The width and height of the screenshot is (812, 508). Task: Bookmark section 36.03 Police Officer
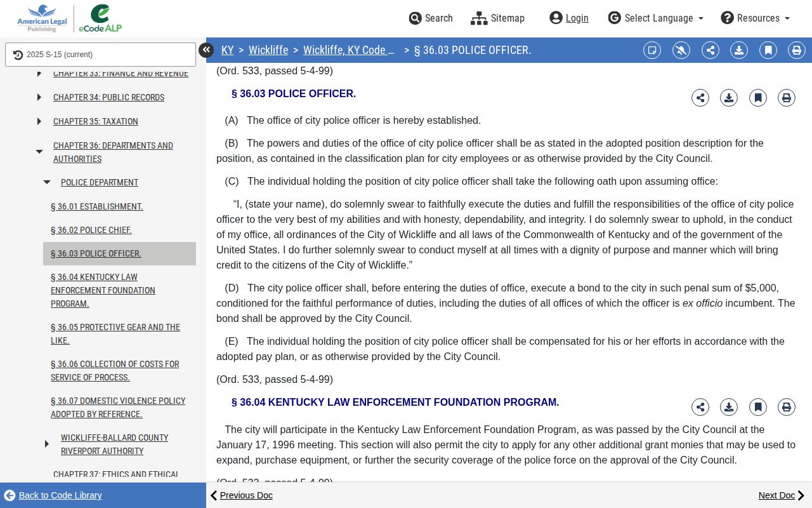pos(758,98)
